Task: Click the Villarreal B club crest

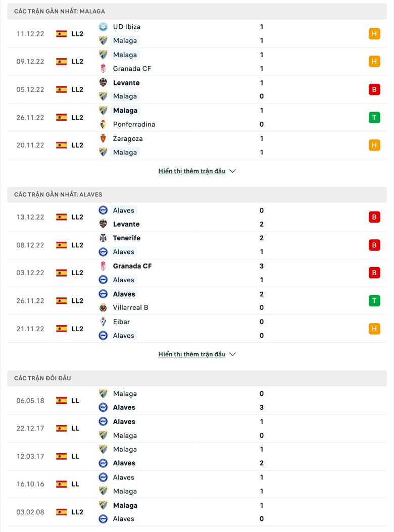Action: [103, 308]
